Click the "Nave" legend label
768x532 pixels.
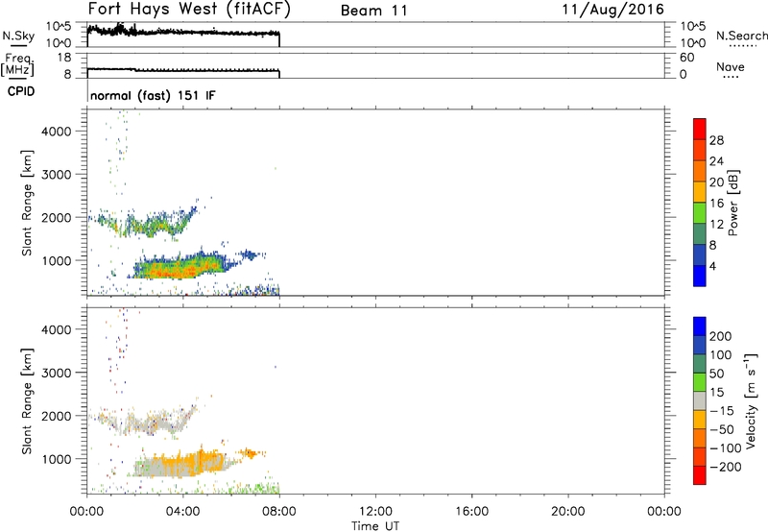[x=731, y=66]
